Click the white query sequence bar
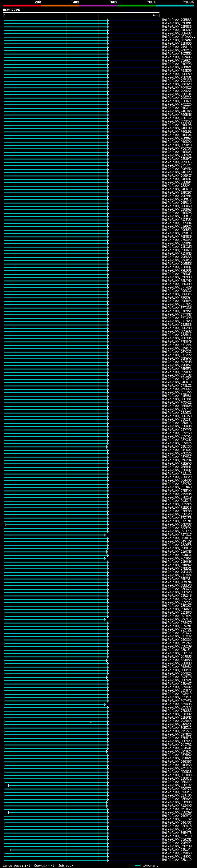The image size is (197, 868). pos(81,13)
